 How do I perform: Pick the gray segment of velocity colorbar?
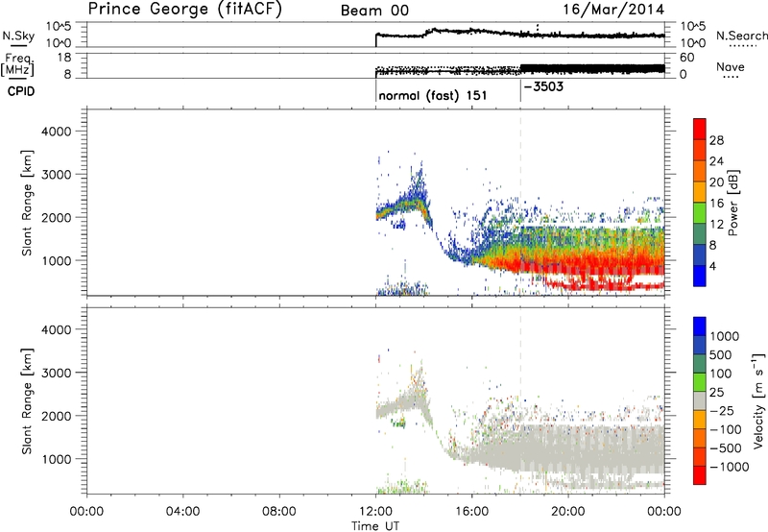(x=700, y=401)
